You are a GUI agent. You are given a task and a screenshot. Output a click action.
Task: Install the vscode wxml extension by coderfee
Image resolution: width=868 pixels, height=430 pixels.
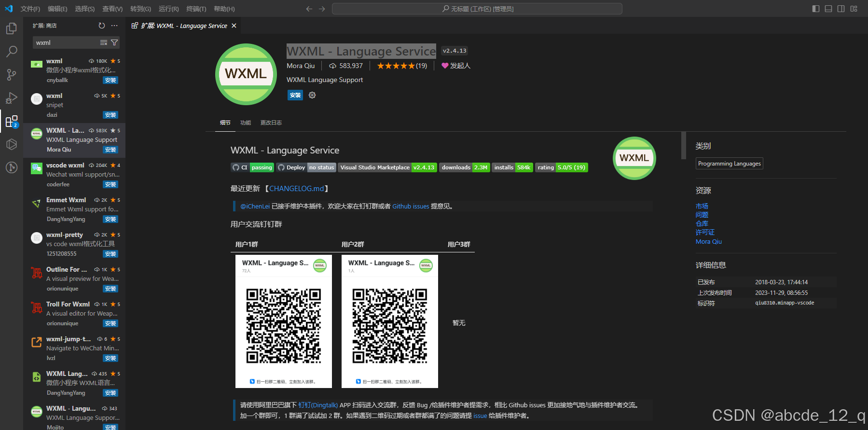[110, 184]
